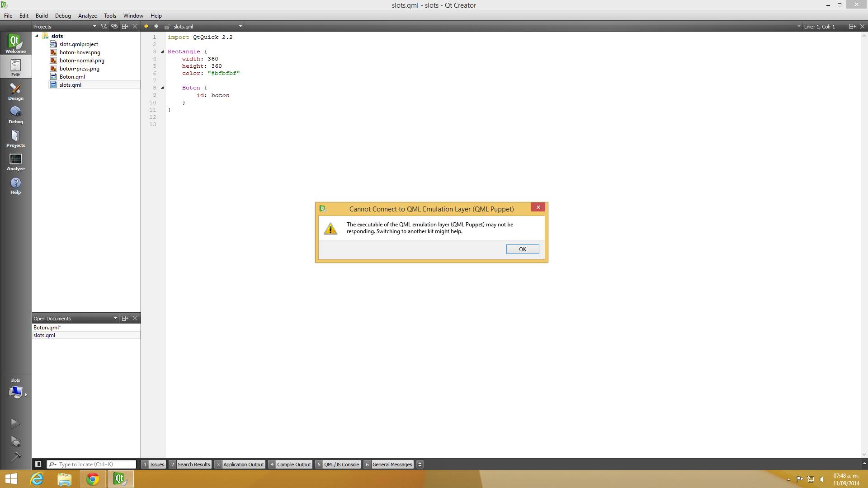
Task: Open the symbol dropdown near Line/Col
Action: pyautogui.click(x=799, y=26)
